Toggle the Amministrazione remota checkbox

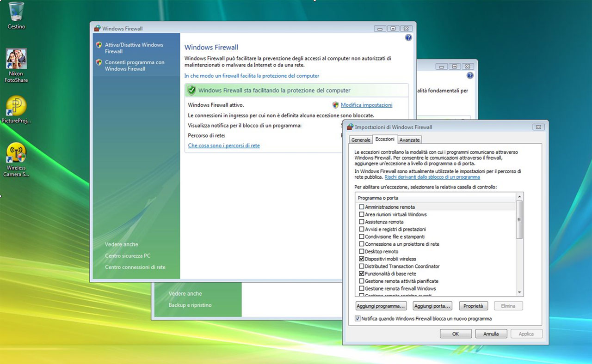[362, 207]
